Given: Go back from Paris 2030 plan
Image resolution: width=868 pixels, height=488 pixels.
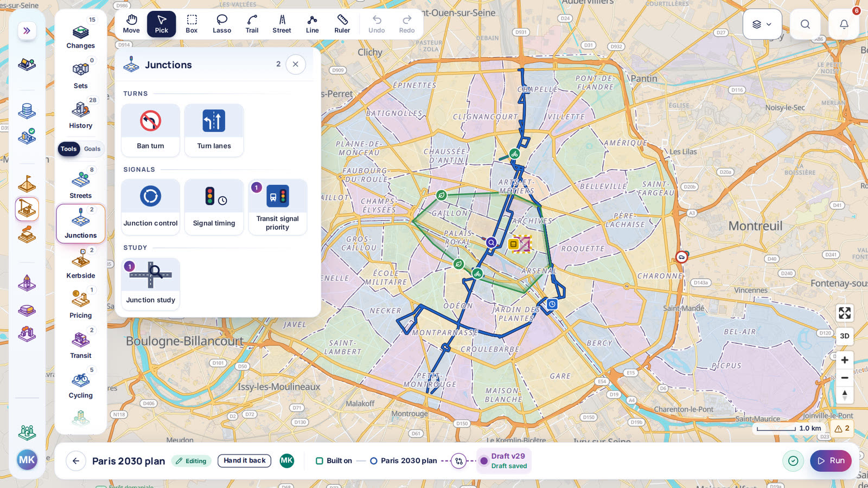Looking at the screenshot, I should [76, 461].
